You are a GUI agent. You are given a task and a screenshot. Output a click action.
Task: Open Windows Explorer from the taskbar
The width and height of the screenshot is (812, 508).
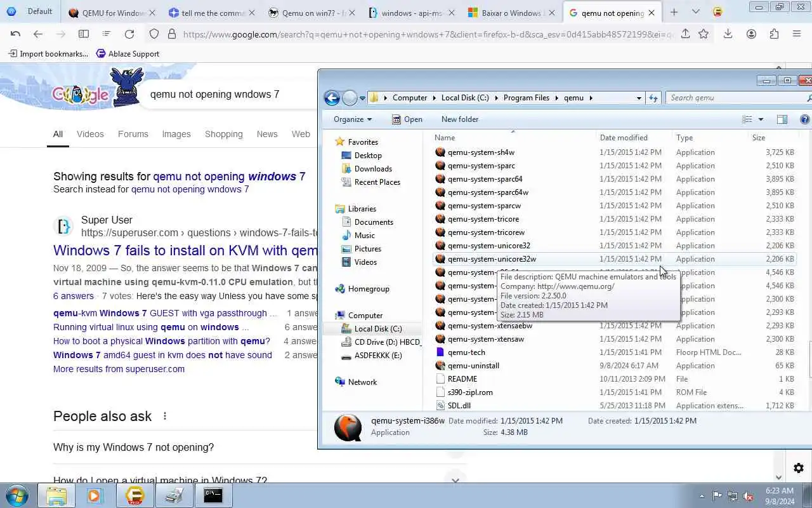click(x=56, y=495)
